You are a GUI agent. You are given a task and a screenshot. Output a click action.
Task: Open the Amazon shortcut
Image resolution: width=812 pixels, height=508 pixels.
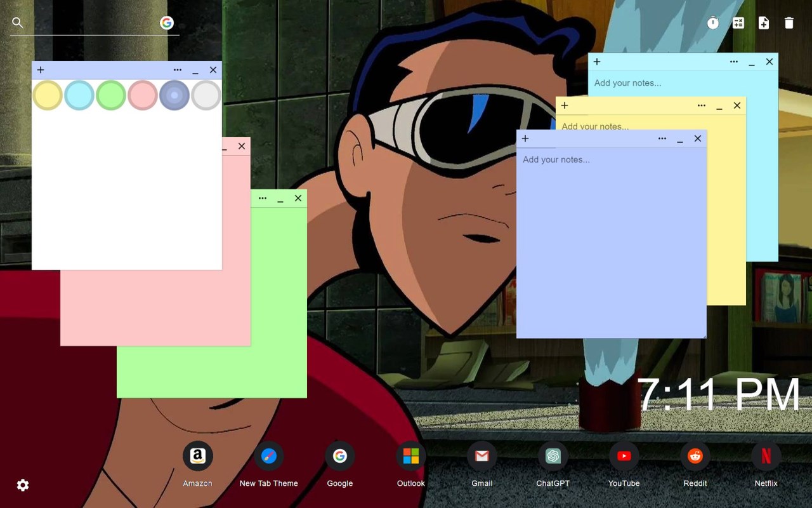tap(198, 456)
